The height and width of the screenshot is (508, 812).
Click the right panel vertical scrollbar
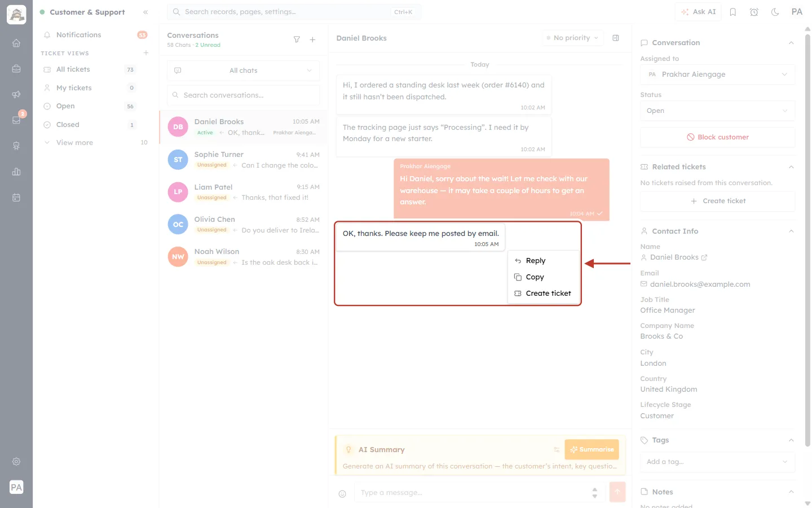click(807, 240)
